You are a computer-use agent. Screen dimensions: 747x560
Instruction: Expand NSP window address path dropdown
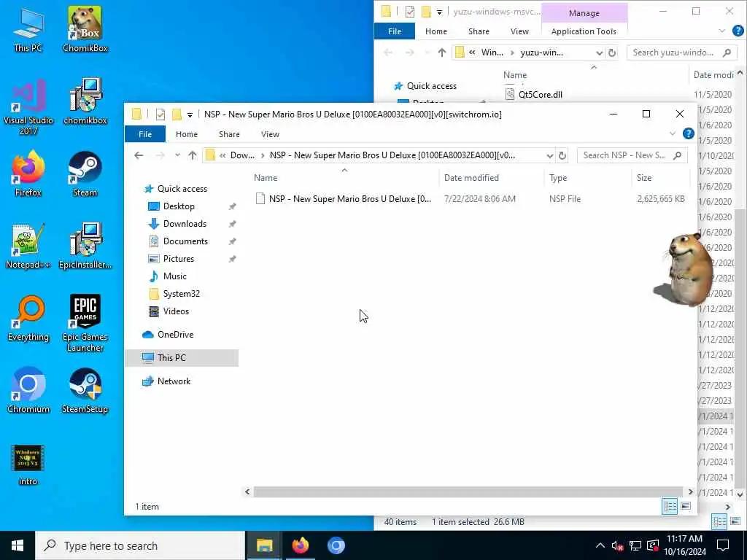click(550, 156)
